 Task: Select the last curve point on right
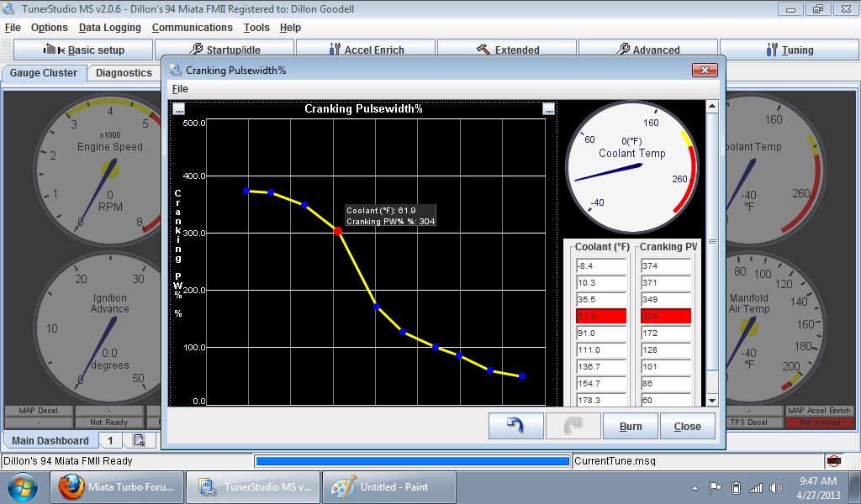[522, 376]
